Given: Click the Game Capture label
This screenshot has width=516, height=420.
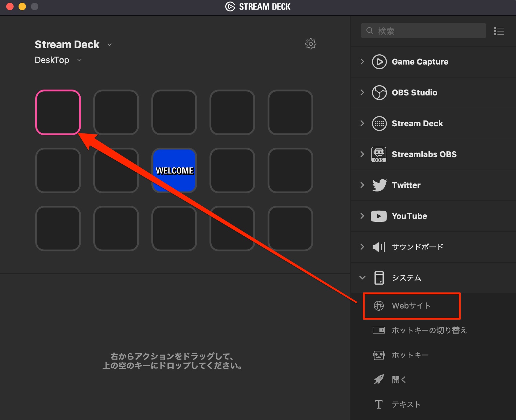Looking at the screenshot, I should pos(420,62).
